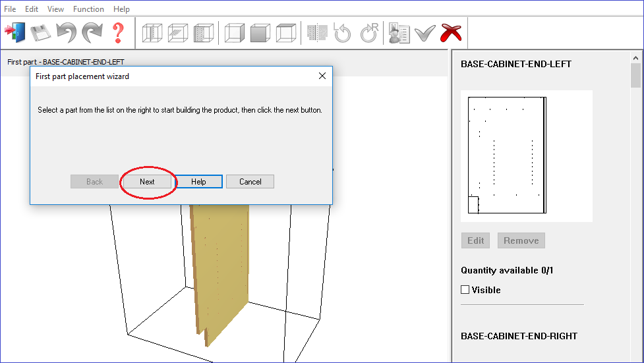The height and width of the screenshot is (363, 644).
Task: Rotate part right with R icon
Action: (x=369, y=33)
